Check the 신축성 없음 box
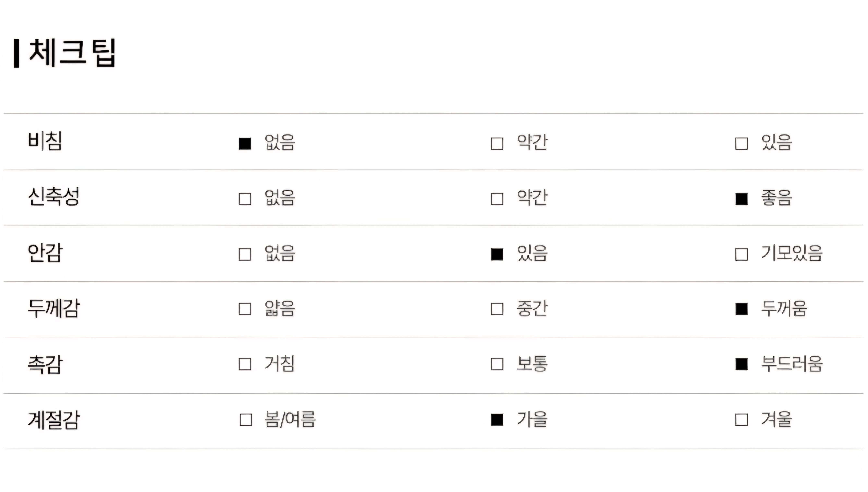 (x=245, y=199)
